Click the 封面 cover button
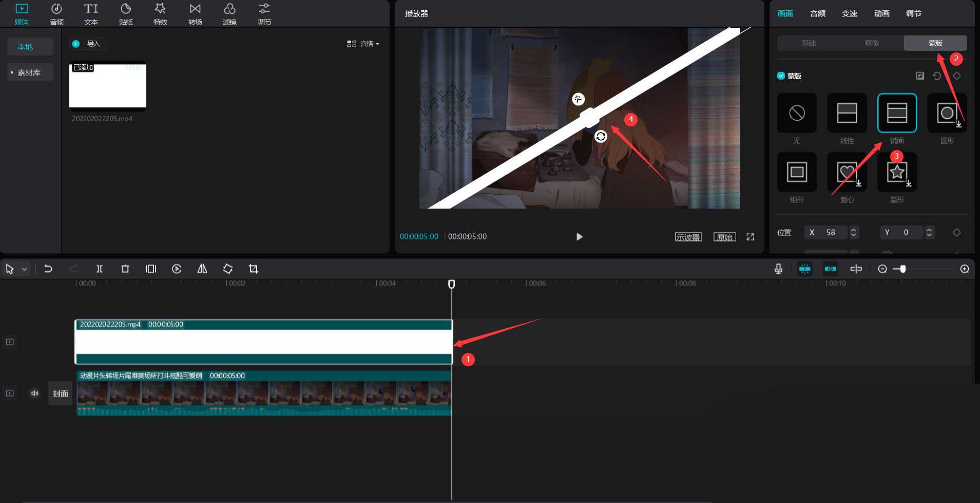Screen dimensions: 980x503 pyautogui.click(x=61, y=394)
